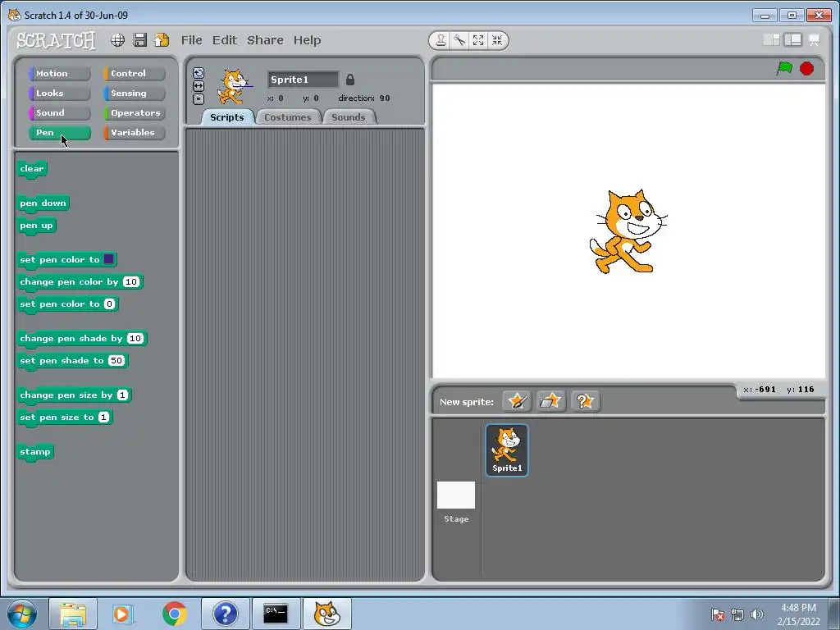The width and height of the screenshot is (840, 630).
Task: Open the help icon on taskbar
Action: [x=225, y=614]
